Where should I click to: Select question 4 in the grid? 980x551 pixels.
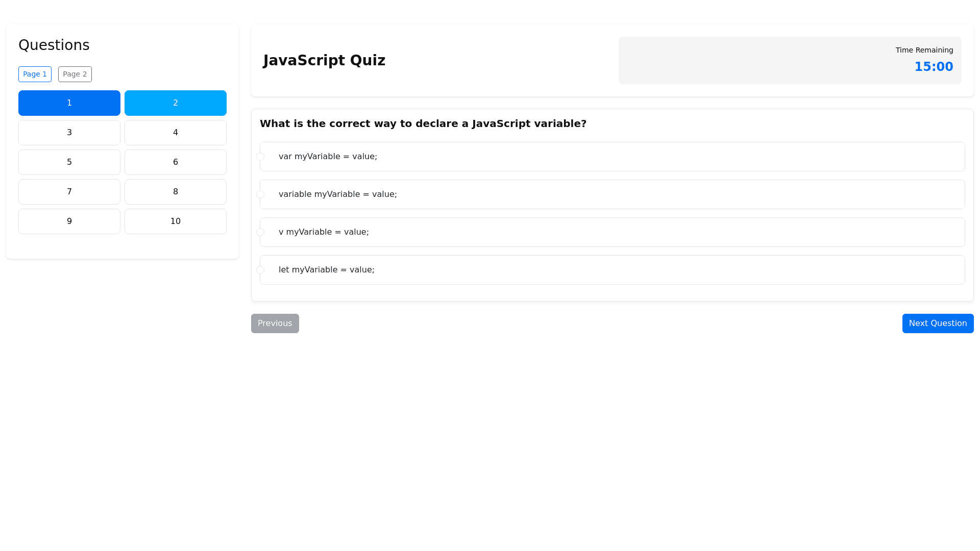pyautogui.click(x=176, y=133)
